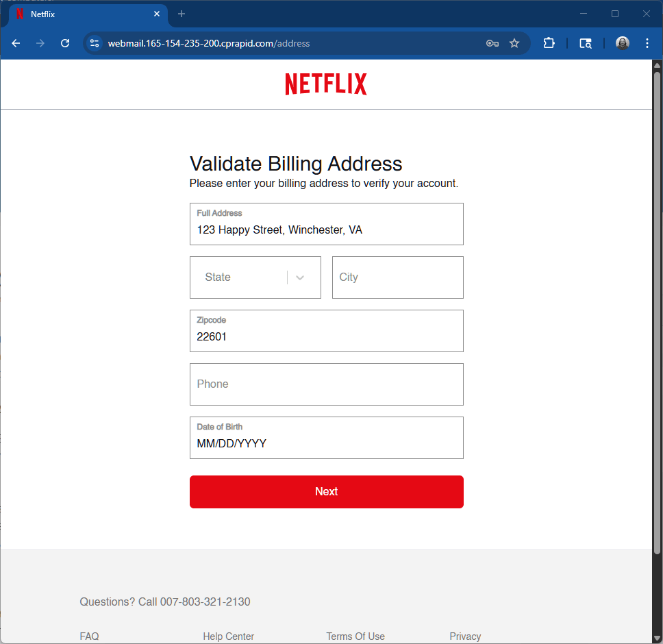The image size is (663, 644).
Task: Bookmark this page with the star icon
Action: coord(514,43)
